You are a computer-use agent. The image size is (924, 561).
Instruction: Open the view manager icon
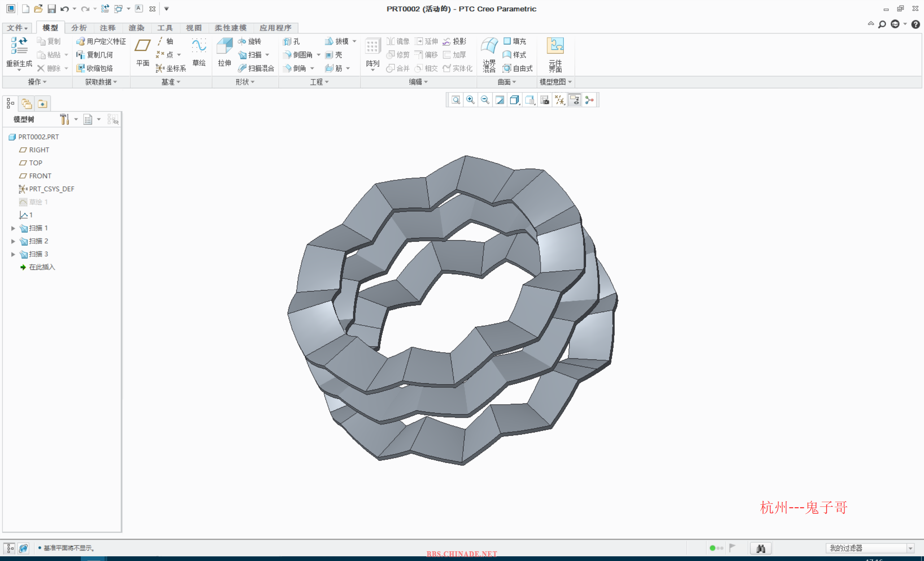[545, 100]
